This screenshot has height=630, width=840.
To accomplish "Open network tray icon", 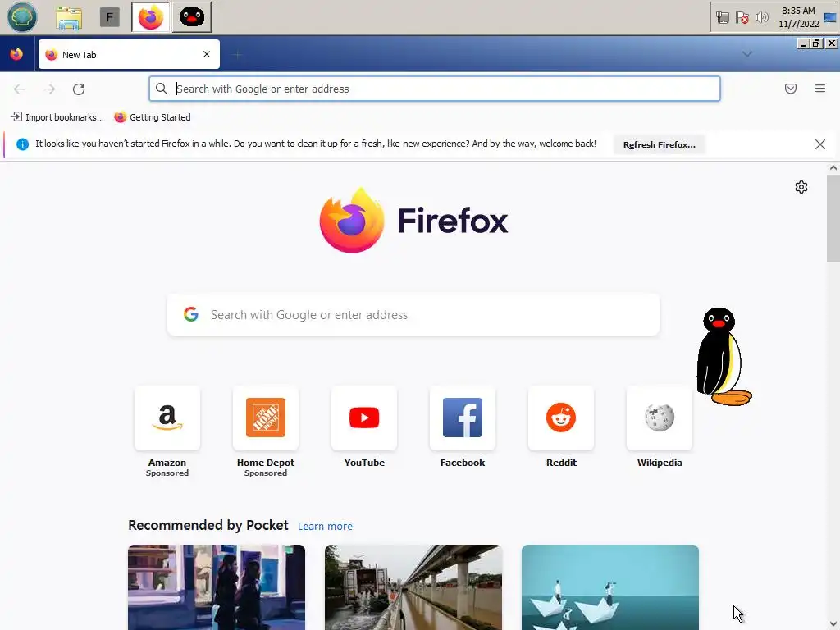I will [723, 18].
